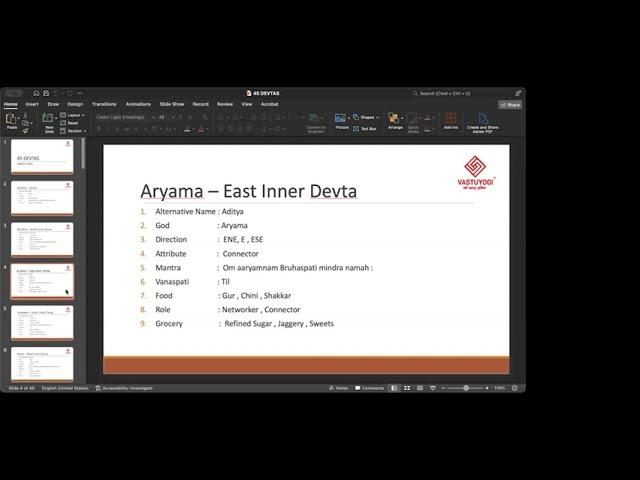
Task: Open the Review ribbon tab
Action: (x=225, y=104)
